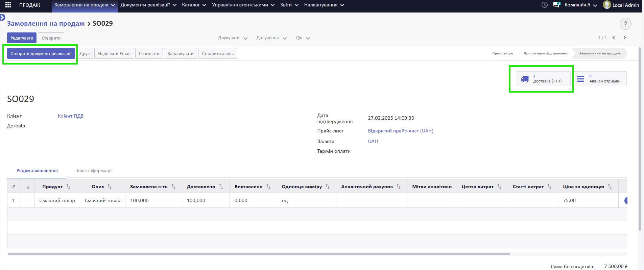Sort by Опис column arrows
Screen dimensions: 644x270
pyautogui.click(x=110, y=187)
